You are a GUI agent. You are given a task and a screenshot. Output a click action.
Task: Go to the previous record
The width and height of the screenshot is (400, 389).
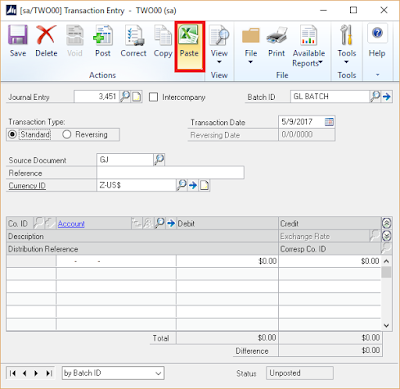[24, 373]
